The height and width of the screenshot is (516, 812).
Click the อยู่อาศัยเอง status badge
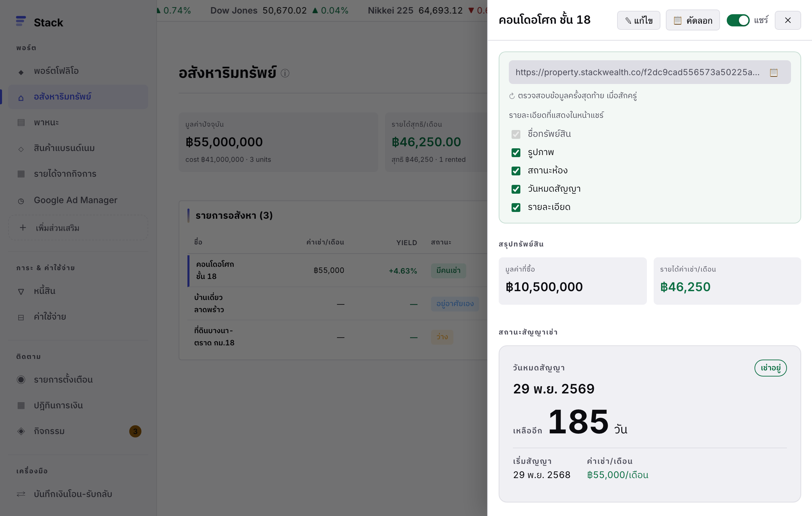(x=455, y=304)
